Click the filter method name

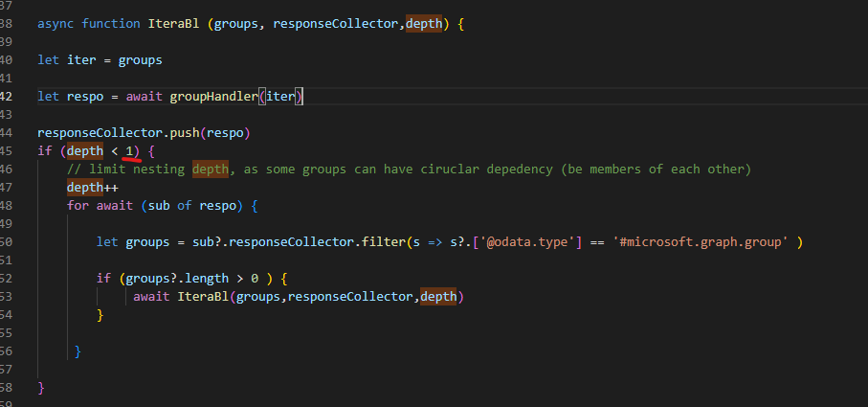(x=384, y=242)
